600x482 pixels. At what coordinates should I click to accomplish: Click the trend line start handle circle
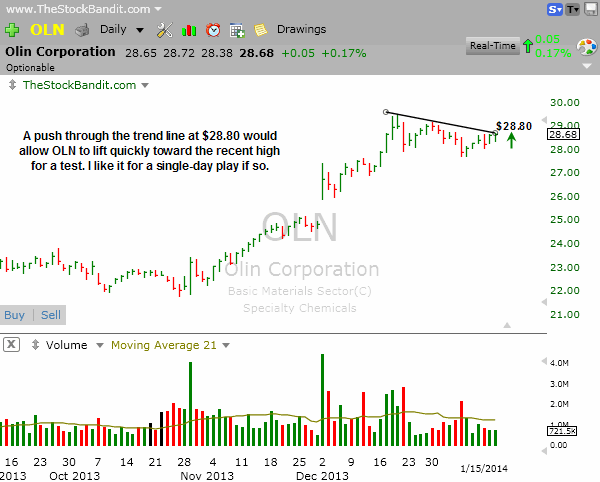[x=386, y=112]
